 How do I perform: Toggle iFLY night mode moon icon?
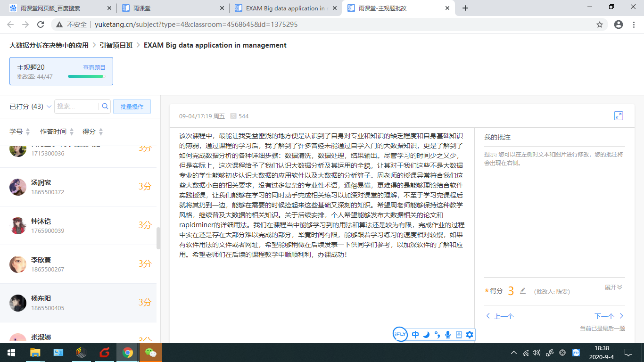click(x=426, y=335)
